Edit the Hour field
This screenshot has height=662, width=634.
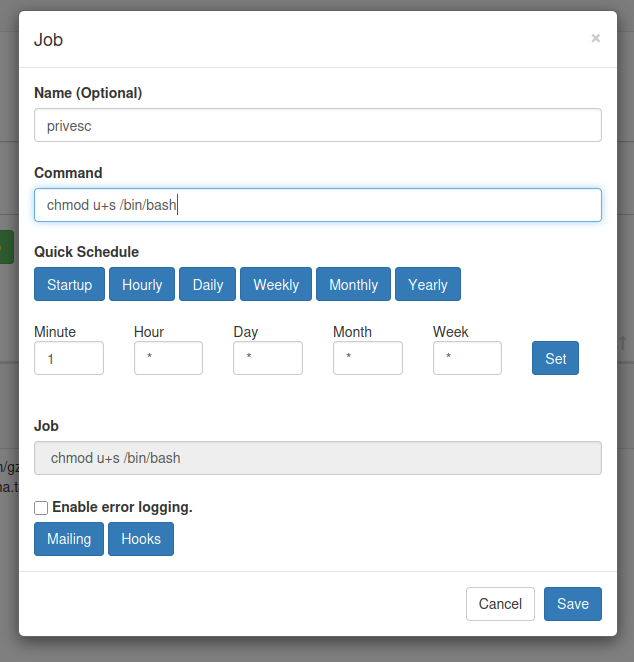pos(168,358)
